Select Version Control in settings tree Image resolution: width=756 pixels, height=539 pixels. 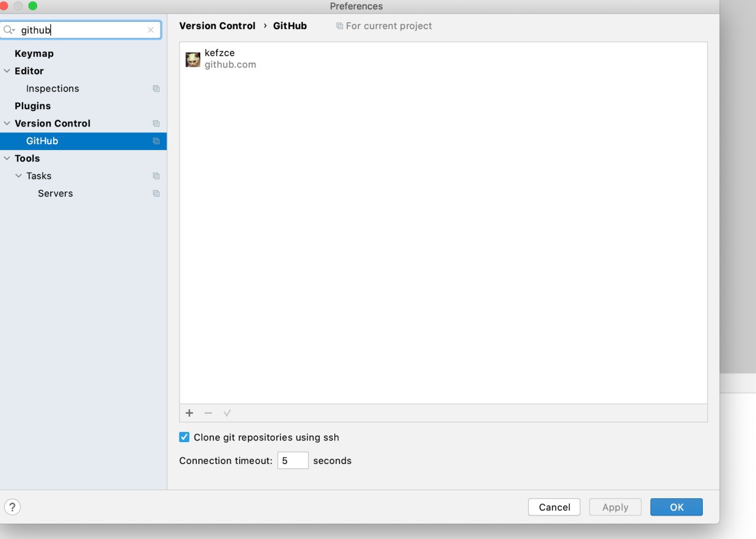click(53, 124)
